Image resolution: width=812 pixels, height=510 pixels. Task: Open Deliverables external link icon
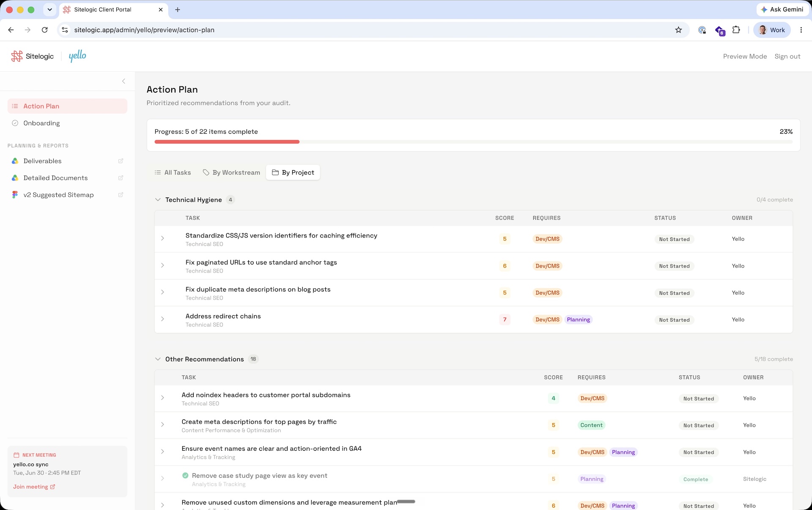tap(121, 161)
